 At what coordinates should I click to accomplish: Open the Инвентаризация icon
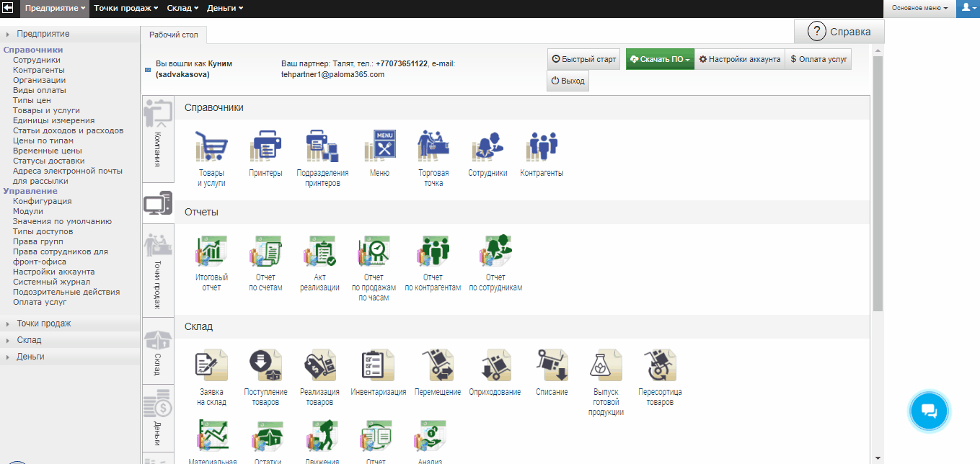click(x=378, y=366)
